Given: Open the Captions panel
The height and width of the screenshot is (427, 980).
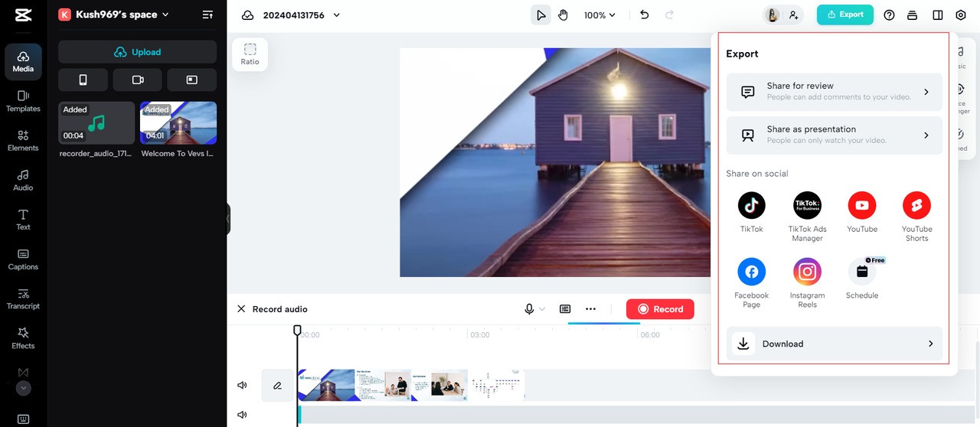Looking at the screenshot, I should [x=23, y=260].
